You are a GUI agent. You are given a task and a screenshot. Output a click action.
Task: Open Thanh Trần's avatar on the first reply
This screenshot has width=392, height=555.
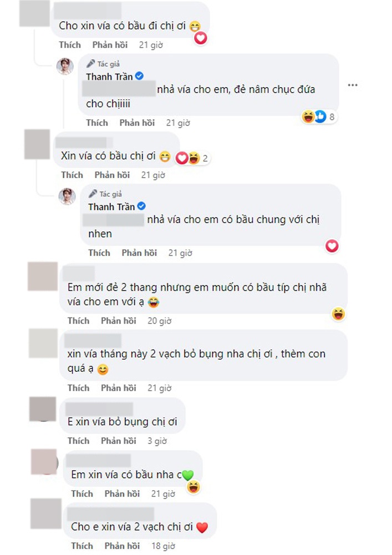tap(65, 66)
